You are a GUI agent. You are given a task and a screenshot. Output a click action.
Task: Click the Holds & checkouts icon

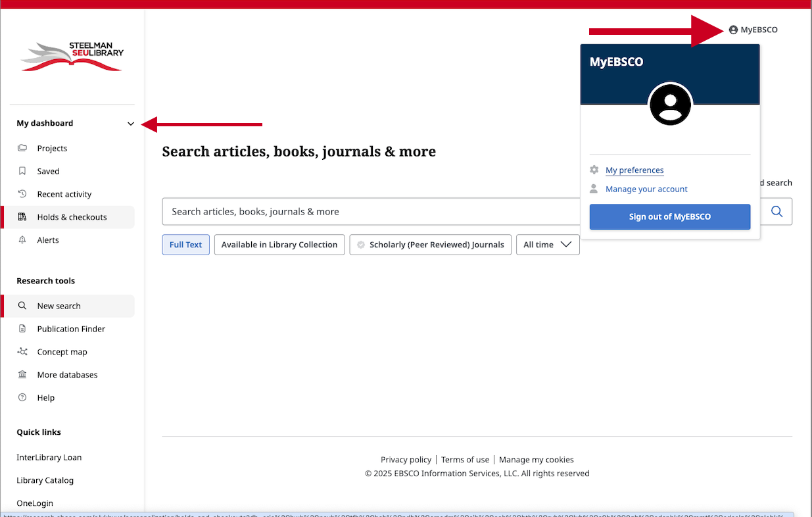pos(22,217)
